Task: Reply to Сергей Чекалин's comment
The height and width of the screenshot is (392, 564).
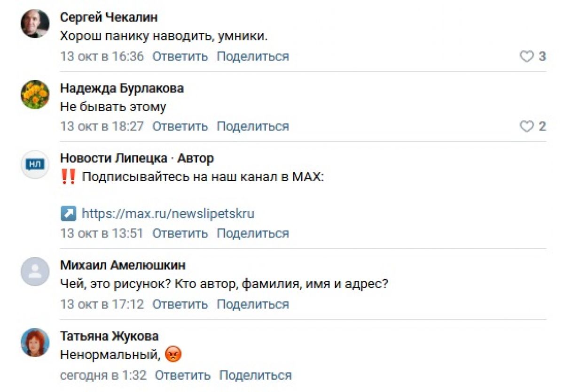Action: click(x=180, y=57)
